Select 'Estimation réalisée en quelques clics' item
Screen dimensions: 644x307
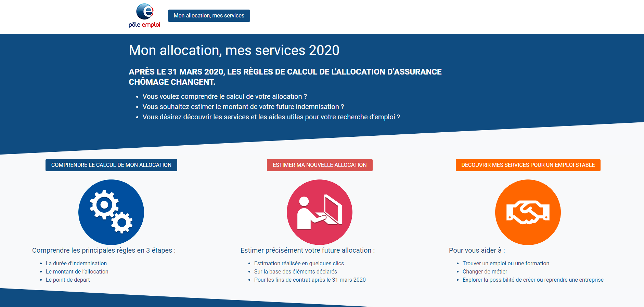coord(299,263)
